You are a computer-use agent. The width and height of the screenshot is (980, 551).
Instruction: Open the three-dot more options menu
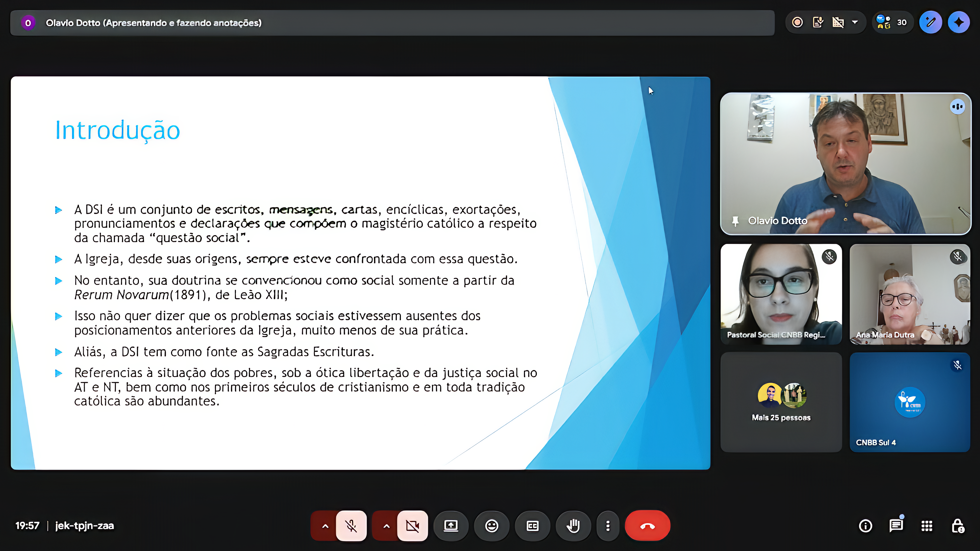tap(607, 526)
